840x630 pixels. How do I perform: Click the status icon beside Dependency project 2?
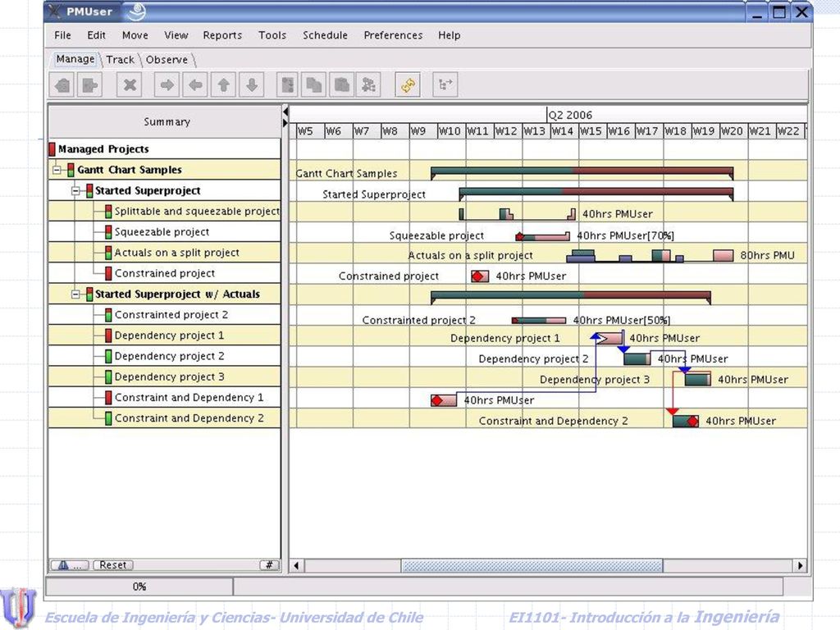tap(108, 356)
